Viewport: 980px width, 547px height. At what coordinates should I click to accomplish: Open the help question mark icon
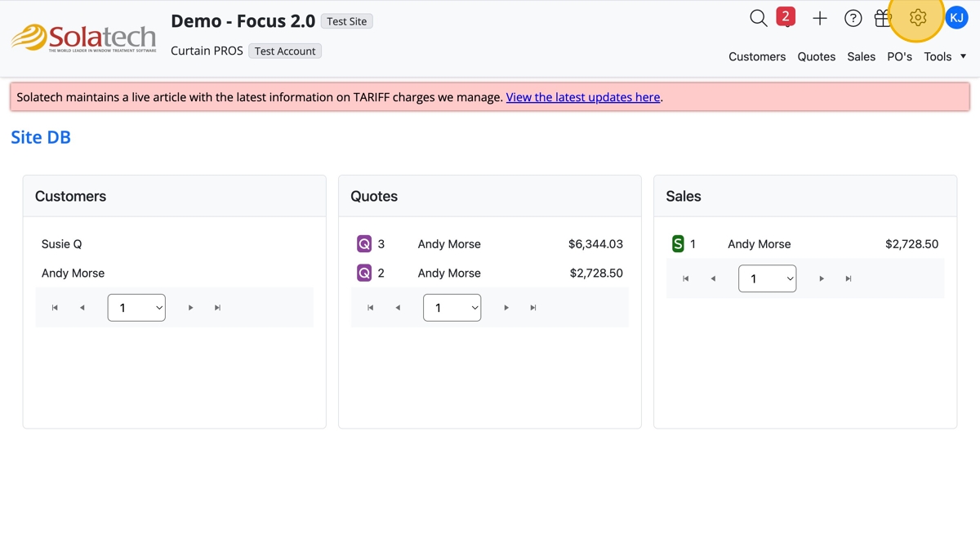(x=853, y=18)
